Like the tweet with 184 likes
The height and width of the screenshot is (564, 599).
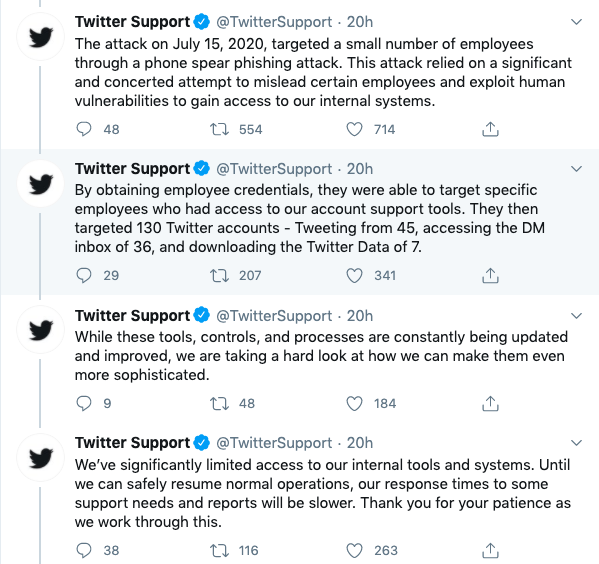click(354, 403)
